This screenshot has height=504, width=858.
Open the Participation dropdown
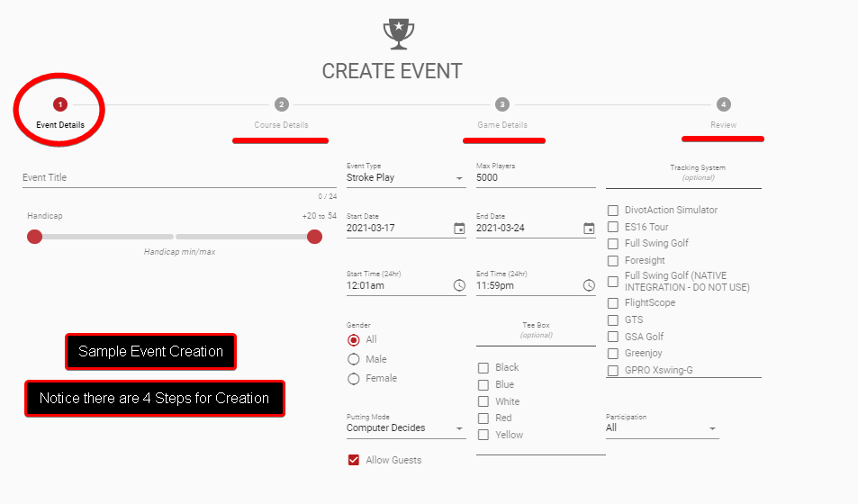[662, 427]
